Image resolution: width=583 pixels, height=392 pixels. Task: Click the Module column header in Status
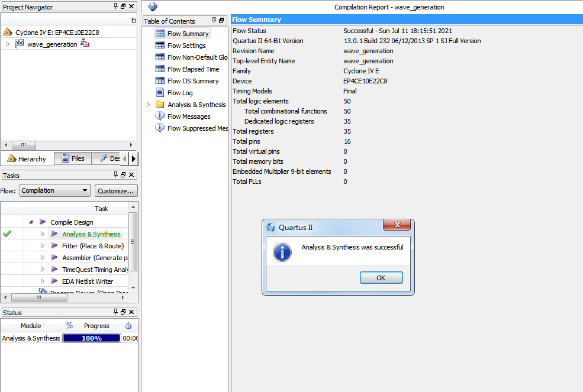click(31, 326)
